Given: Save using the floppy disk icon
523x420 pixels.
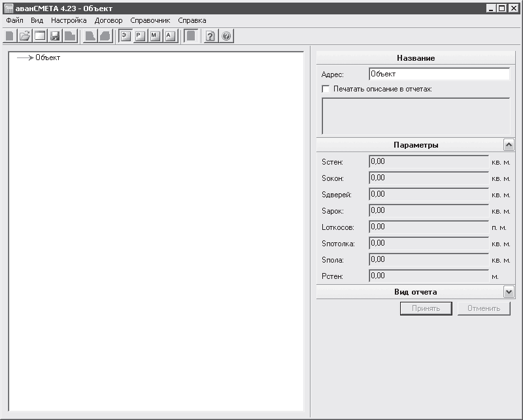Looking at the screenshot, I should click(x=55, y=36).
